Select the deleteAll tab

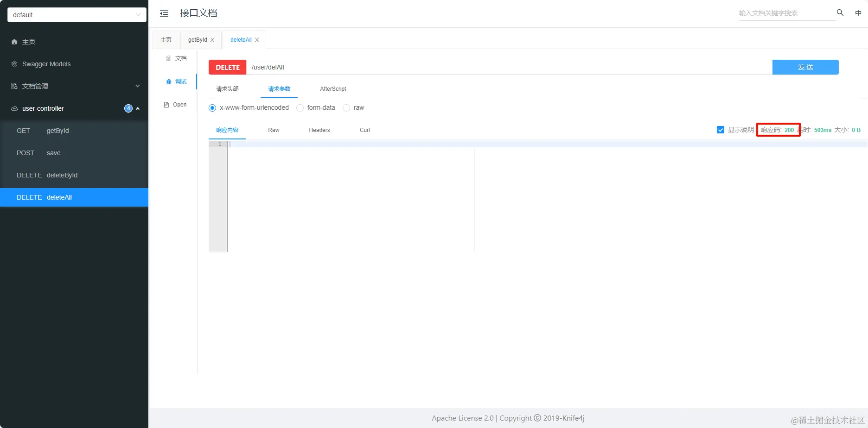point(241,40)
